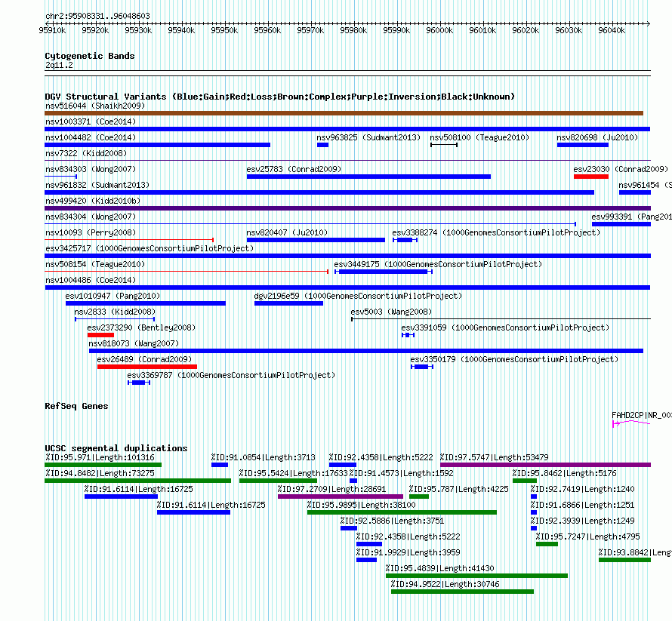The height and width of the screenshot is (621, 672).
Task: Click the %ID:95.5424 Length:17633 duplication label
Action: [293, 473]
